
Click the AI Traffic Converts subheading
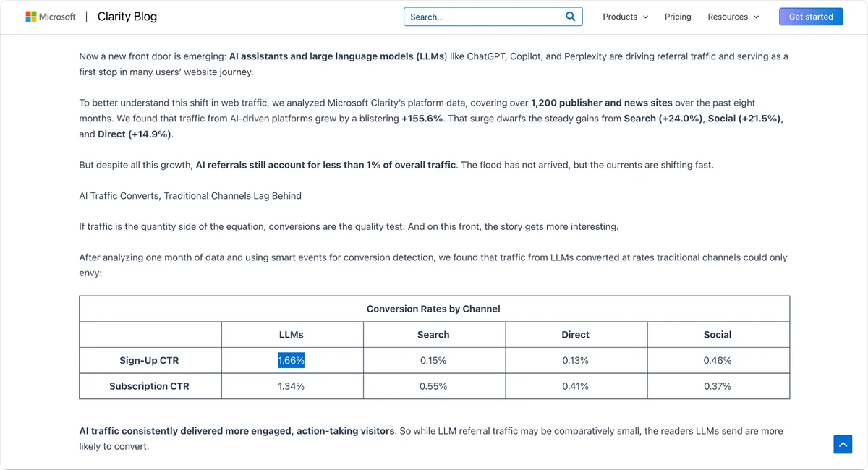pos(190,195)
